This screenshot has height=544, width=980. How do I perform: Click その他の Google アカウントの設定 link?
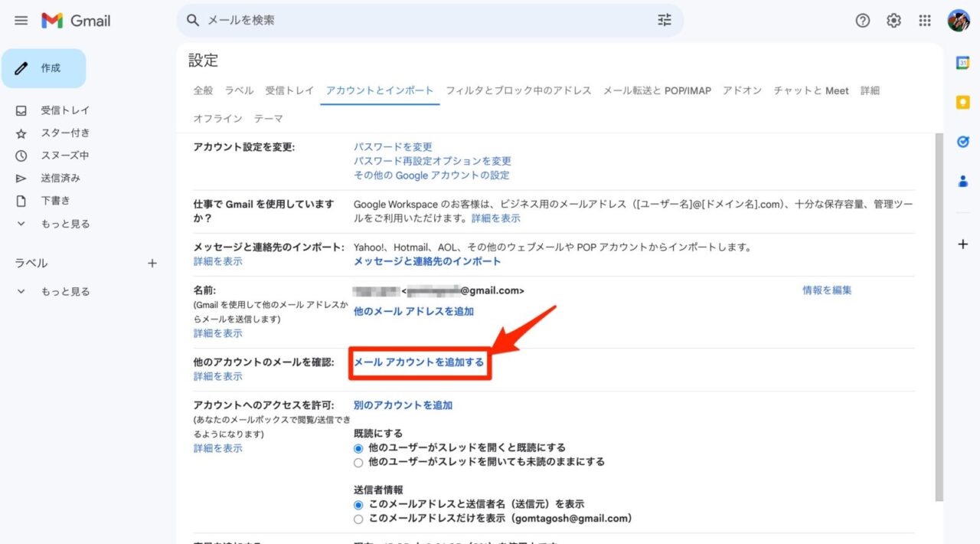432,175
